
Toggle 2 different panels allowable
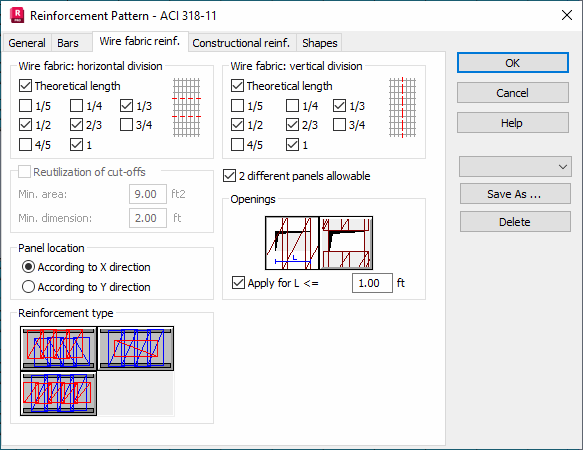[229, 176]
